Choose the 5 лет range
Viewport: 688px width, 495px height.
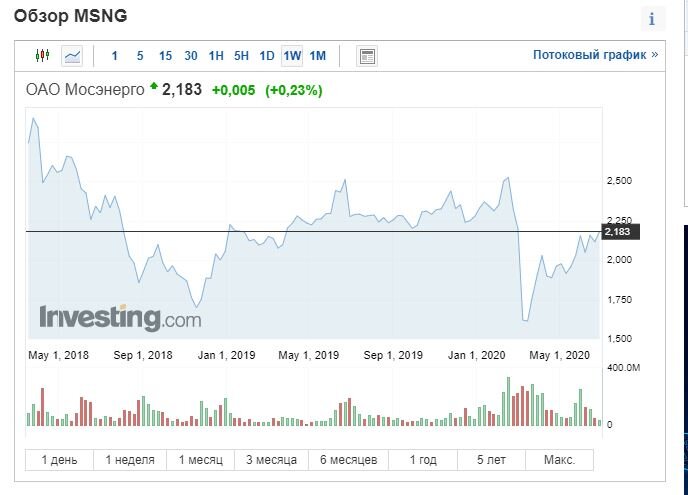pyautogui.click(x=491, y=460)
